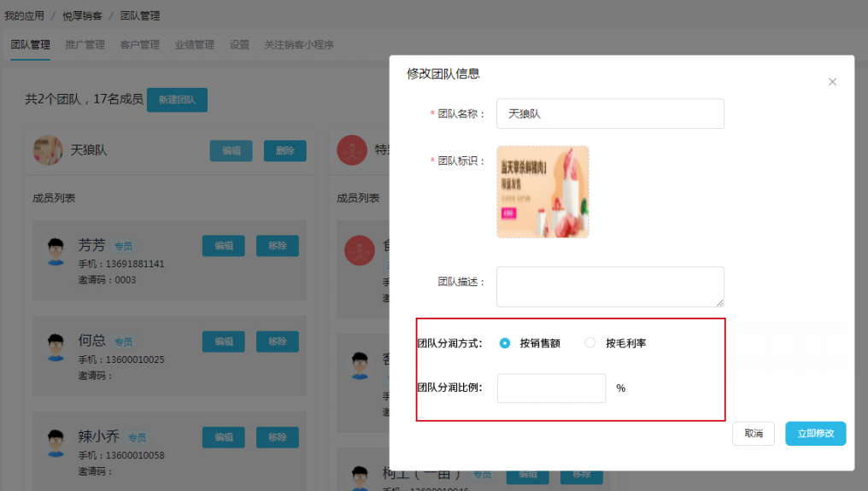Open the 团队管理 tab
Image resolution: width=868 pixels, height=491 pixels.
coord(31,45)
